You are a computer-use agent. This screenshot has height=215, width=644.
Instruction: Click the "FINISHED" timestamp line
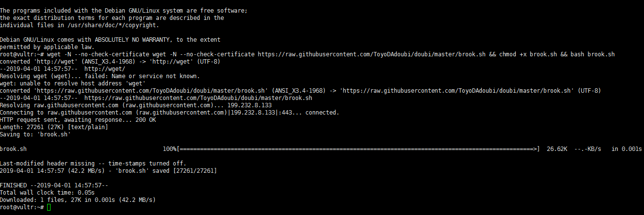coord(53,185)
